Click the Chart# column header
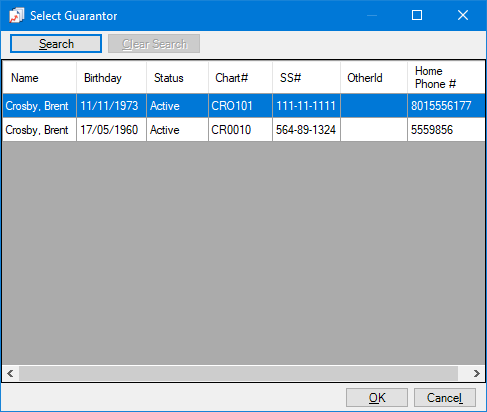Viewport: 487px width, 412px height. [240, 78]
